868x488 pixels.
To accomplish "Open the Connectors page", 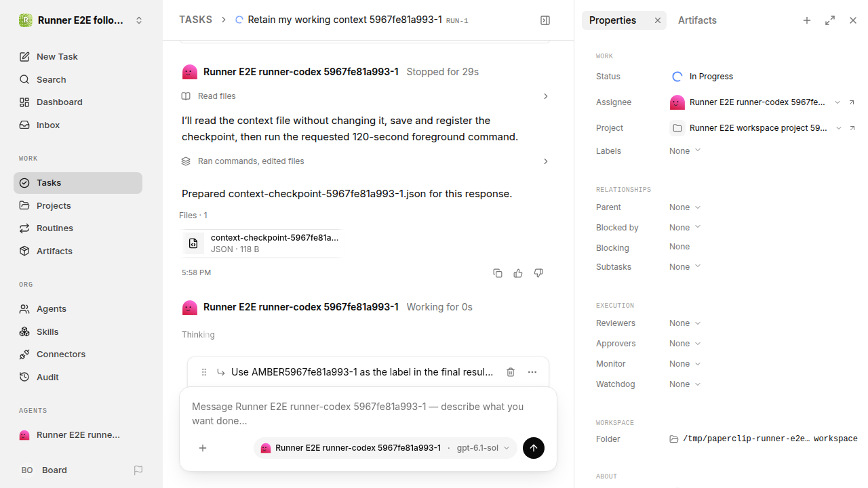I will [78, 354].
